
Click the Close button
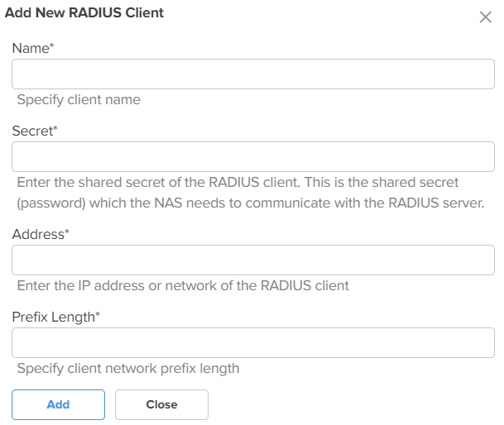pos(161,404)
